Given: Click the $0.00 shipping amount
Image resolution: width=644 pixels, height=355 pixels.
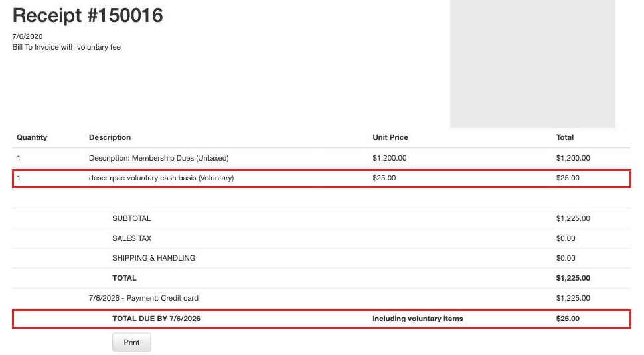Looking at the screenshot, I should click(x=566, y=258).
